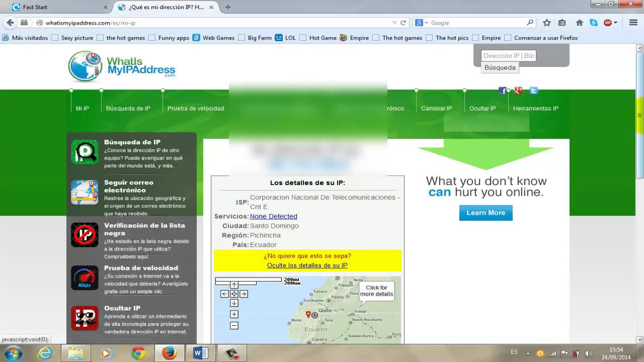Open the Windows Start menu

tap(13, 353)
